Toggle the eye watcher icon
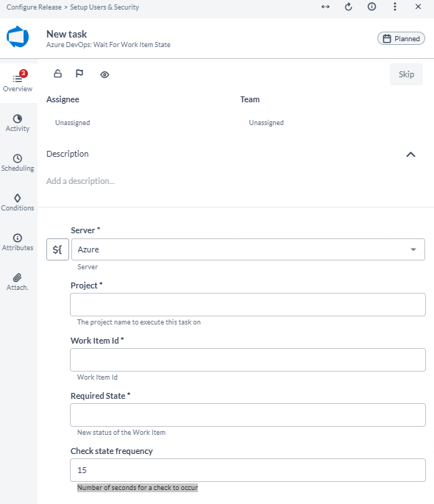 (104, 75)
